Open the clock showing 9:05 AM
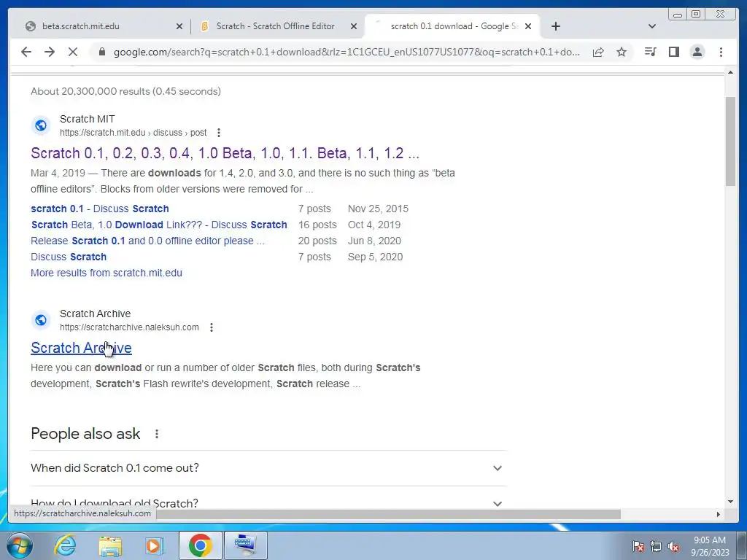Image resolution: width=747 pixels, height=560 pixels. pyautogui.click(x=710, y=546)
